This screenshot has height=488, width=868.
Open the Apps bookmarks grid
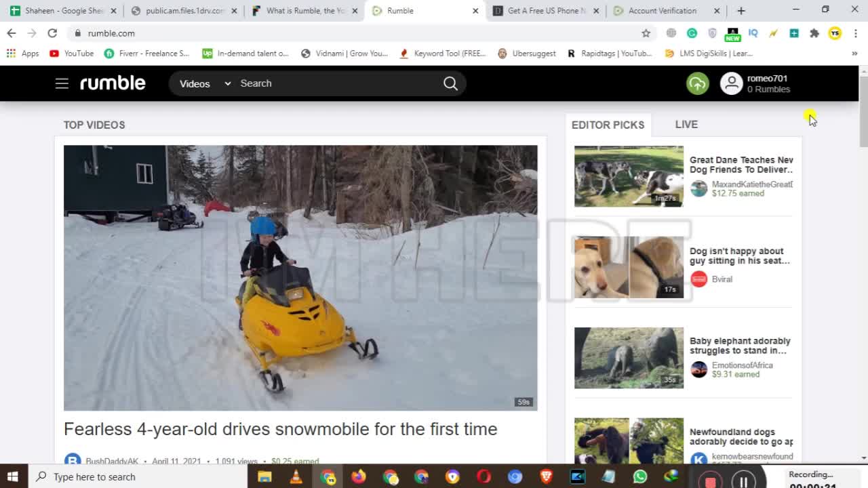(x=22, y=54)
